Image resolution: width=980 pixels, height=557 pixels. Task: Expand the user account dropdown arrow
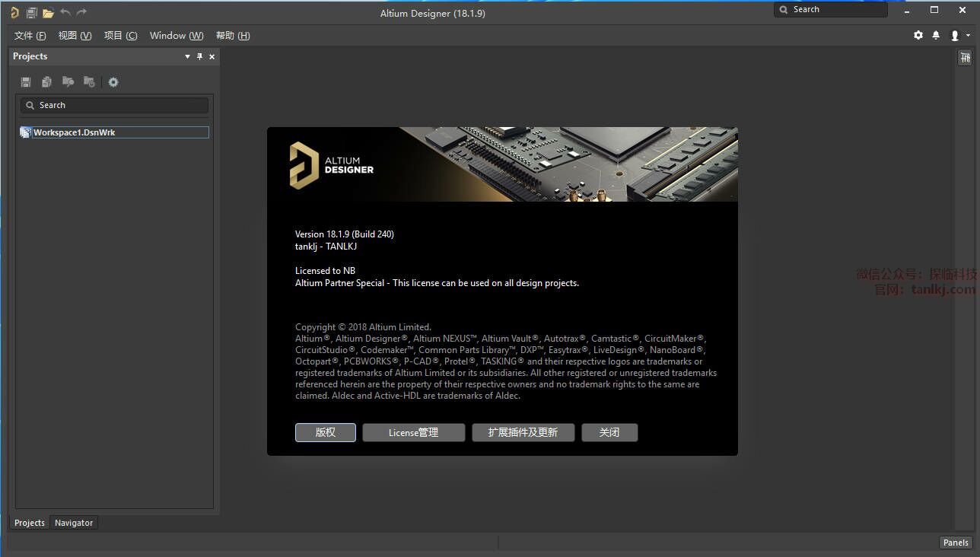[968, 35]
